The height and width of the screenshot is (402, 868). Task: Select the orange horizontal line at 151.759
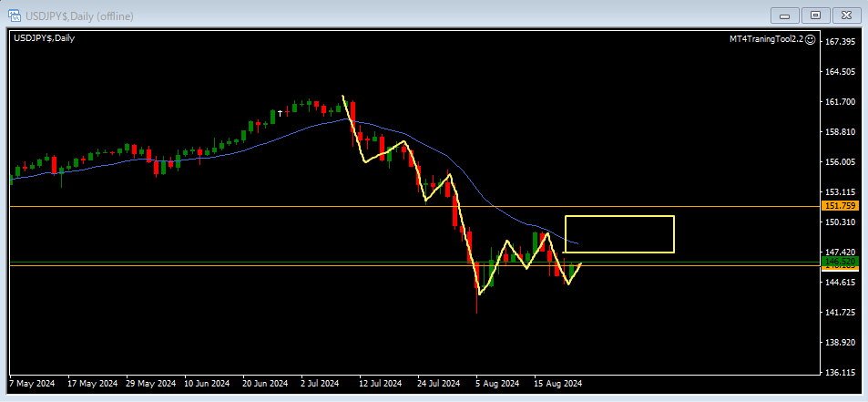[x=273, y=207]
